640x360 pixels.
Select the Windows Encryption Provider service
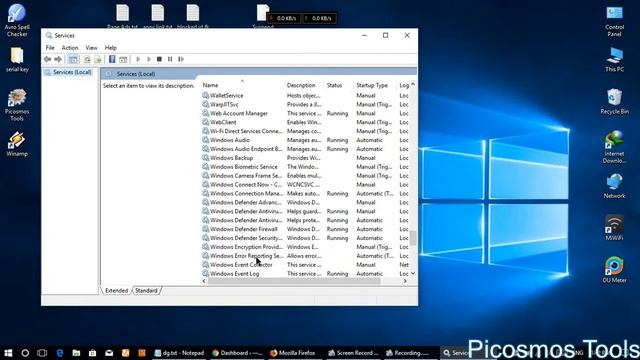point(305,247)
